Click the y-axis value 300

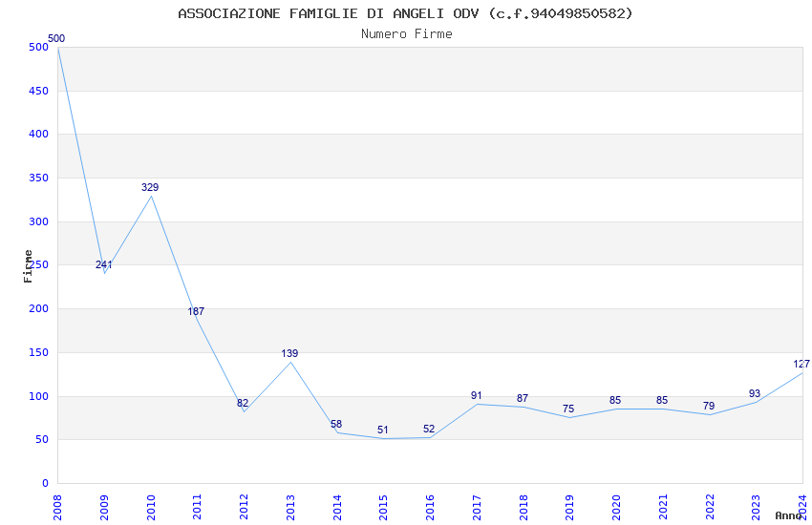(39, 221)
